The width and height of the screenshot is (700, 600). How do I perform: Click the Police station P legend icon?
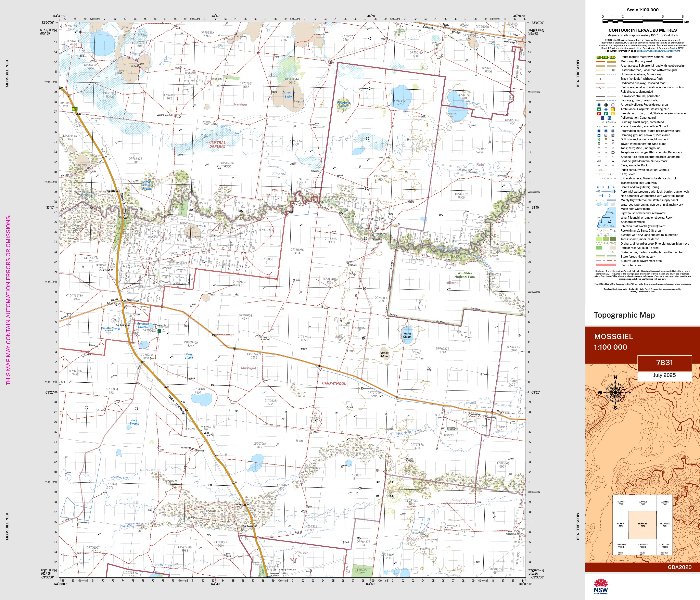[602, 118]
